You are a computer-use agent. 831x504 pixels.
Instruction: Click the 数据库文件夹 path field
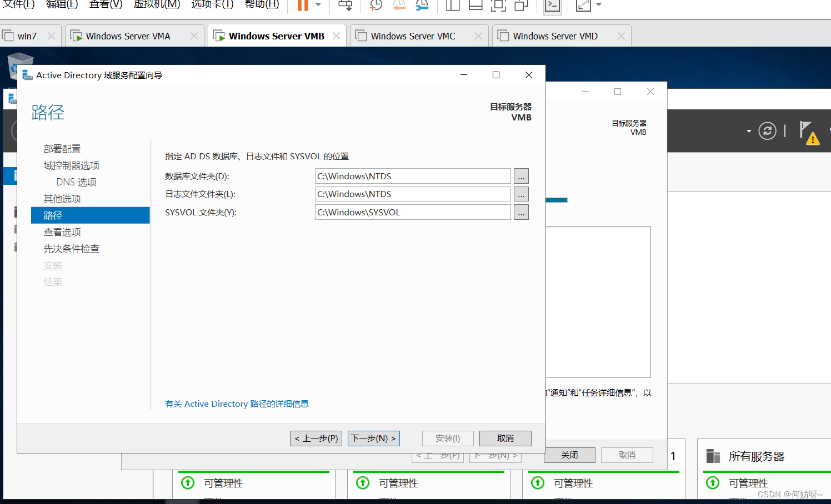413,176
